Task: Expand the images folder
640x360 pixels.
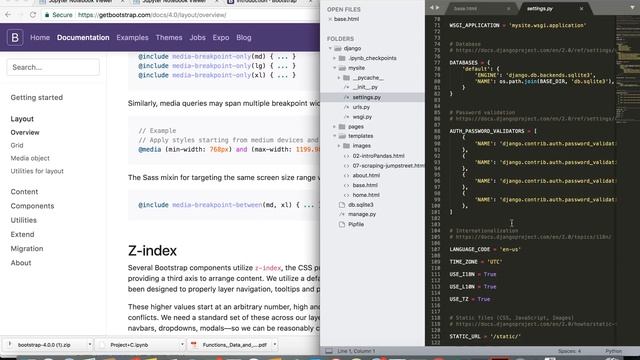Action: click(x=339, y=146)
